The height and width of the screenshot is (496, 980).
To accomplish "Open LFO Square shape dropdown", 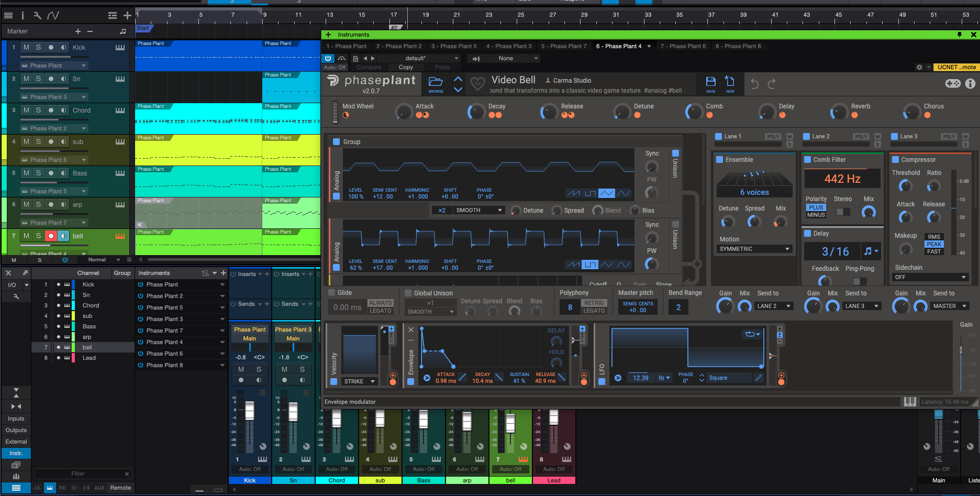I will click(729, 378).
